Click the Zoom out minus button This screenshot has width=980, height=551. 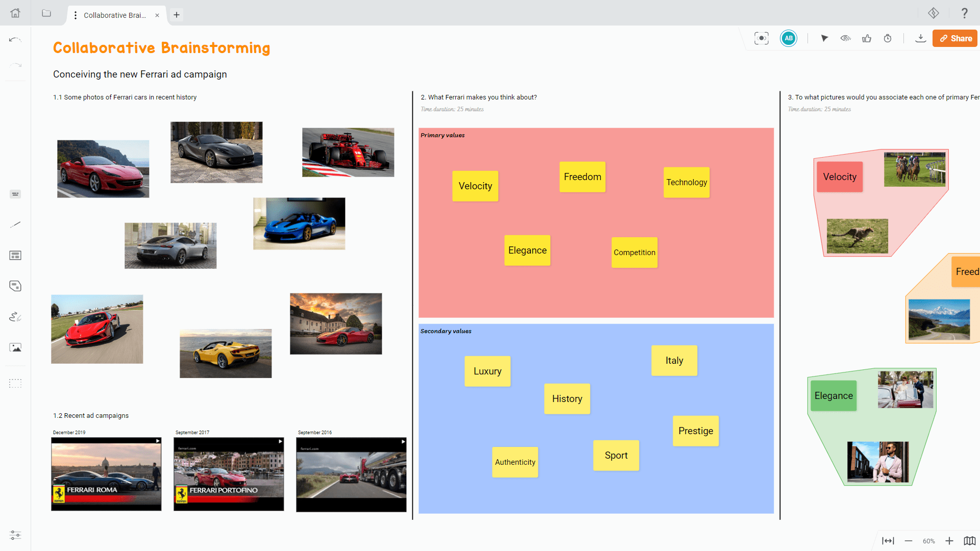tap(909, 540)
